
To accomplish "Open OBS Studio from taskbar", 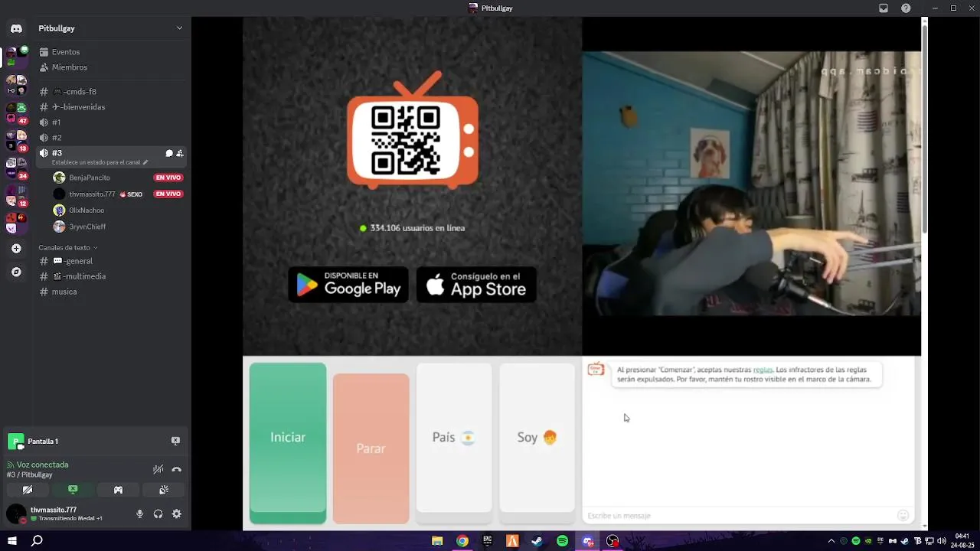I will click(612, 541).
